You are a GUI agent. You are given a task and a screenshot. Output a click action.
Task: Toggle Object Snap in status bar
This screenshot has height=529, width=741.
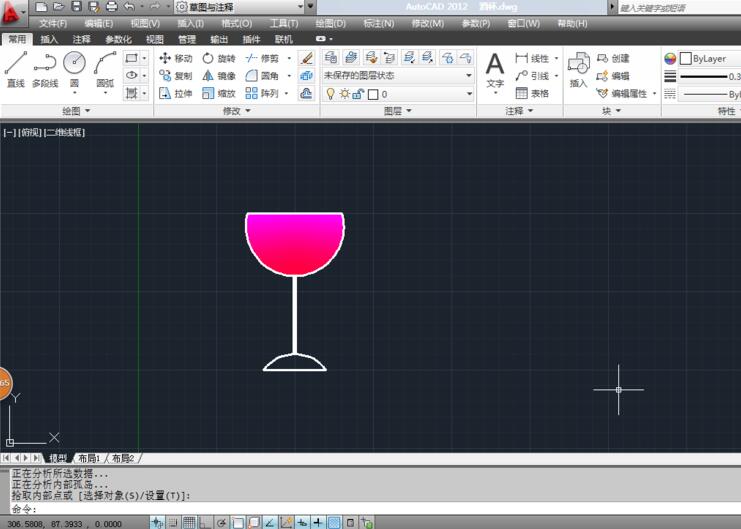237,522
